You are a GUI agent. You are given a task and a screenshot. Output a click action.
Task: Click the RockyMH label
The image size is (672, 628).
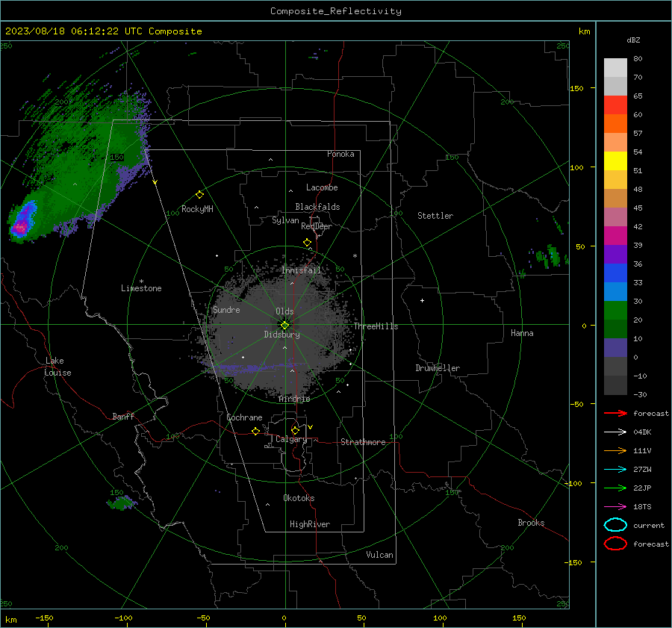tap(197, 209)
